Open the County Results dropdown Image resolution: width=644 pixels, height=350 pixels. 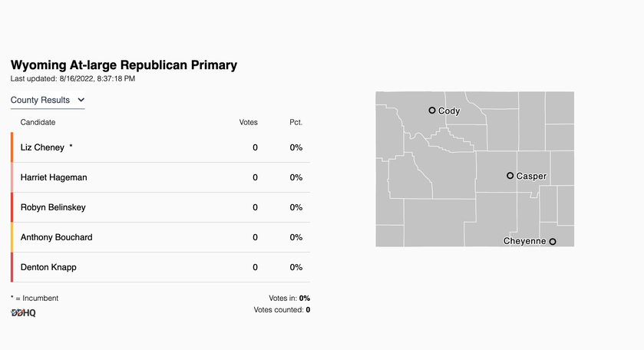click(48, 100)
